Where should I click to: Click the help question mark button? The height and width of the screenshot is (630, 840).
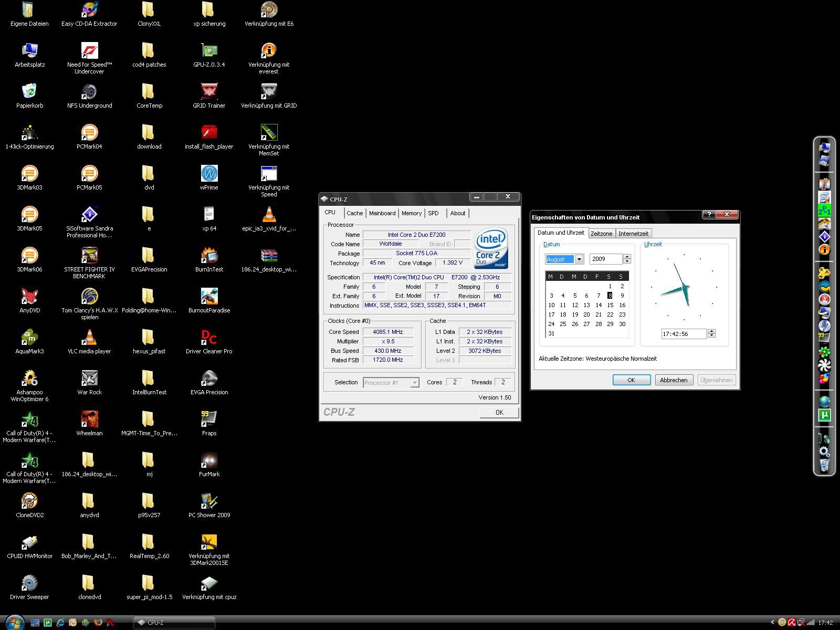pyautogui.click(x=709, y=214)
